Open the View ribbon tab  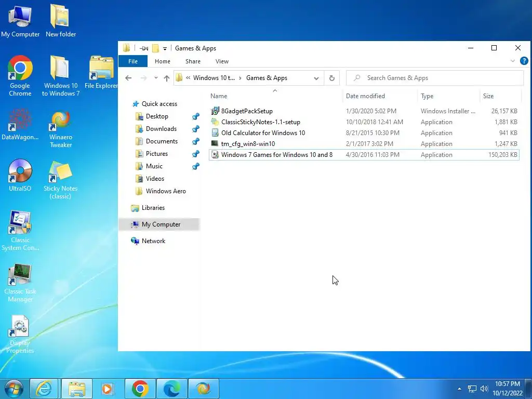tap(222, 61)
